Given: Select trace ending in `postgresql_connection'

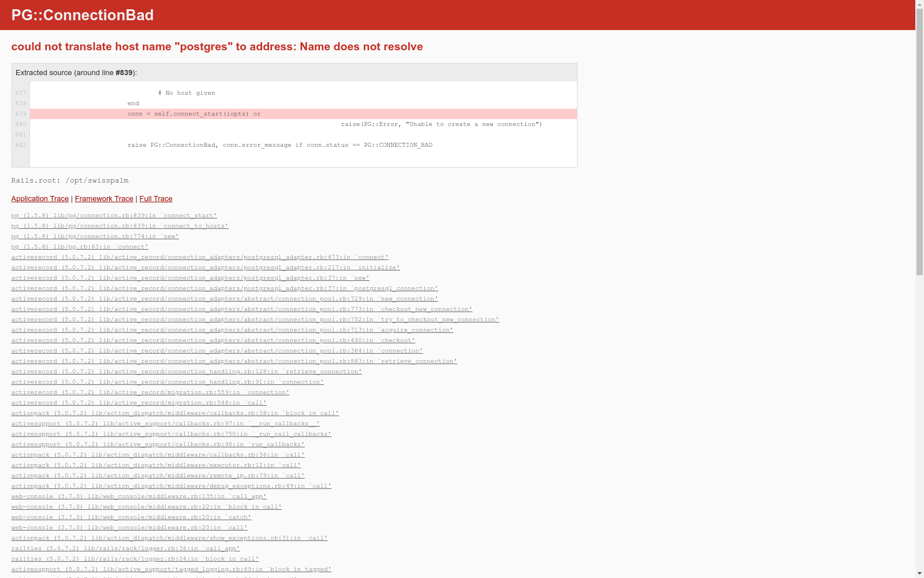Looking at the screenshot, I should tap(225, 288).
